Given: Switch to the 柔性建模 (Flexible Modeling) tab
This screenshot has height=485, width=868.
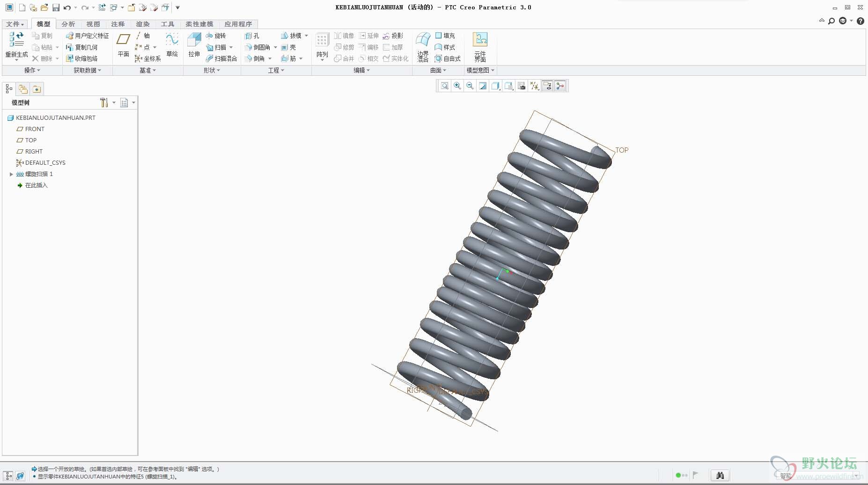Looking at the screenshot, I should pos(199,24).
